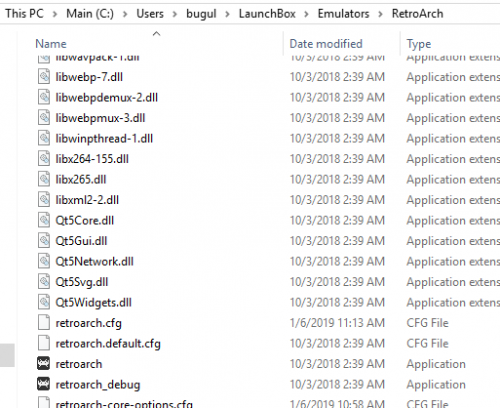Image resolution: width=500 pixels, height=408 pixels.
Task: Sort files by Date modified column
Action: pos(326,44)
